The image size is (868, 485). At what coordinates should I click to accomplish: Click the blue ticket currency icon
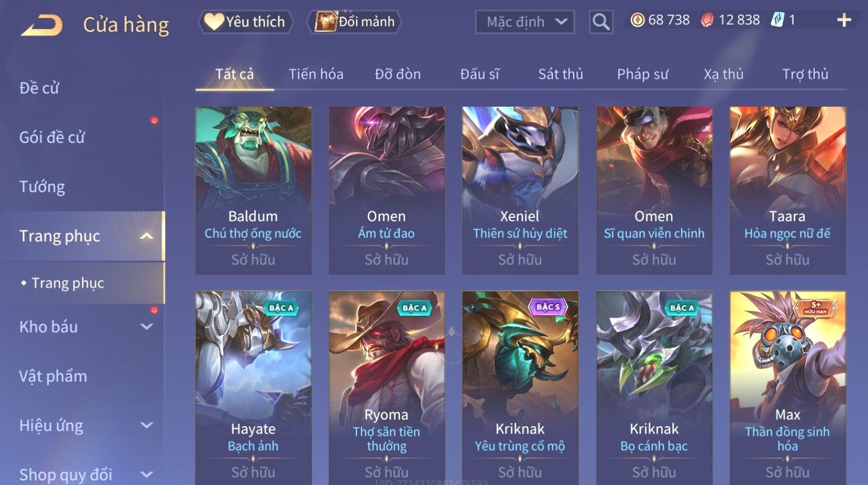point(777,20)
